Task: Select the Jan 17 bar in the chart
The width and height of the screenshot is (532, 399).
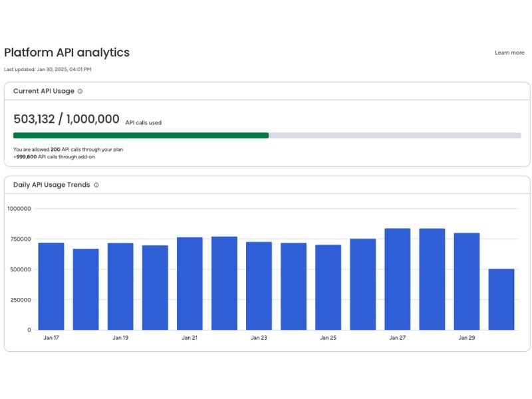Action: (x=51, y=287)
